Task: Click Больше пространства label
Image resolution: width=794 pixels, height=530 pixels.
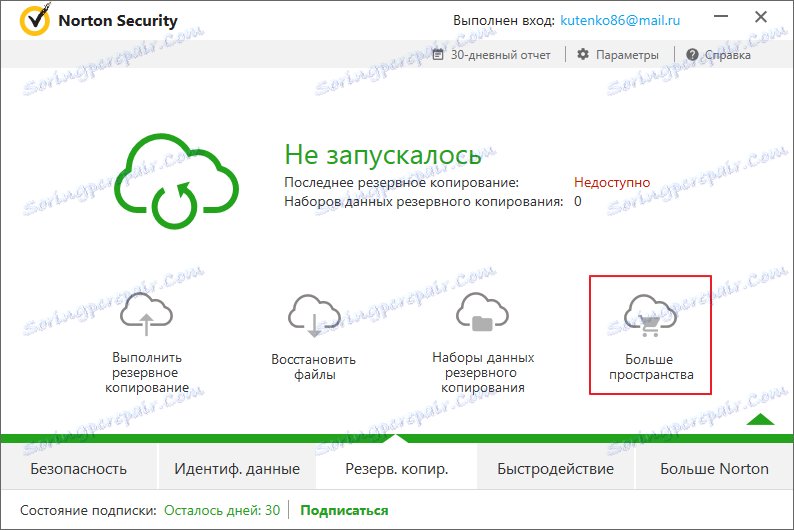Action: [x=651, y=367]
